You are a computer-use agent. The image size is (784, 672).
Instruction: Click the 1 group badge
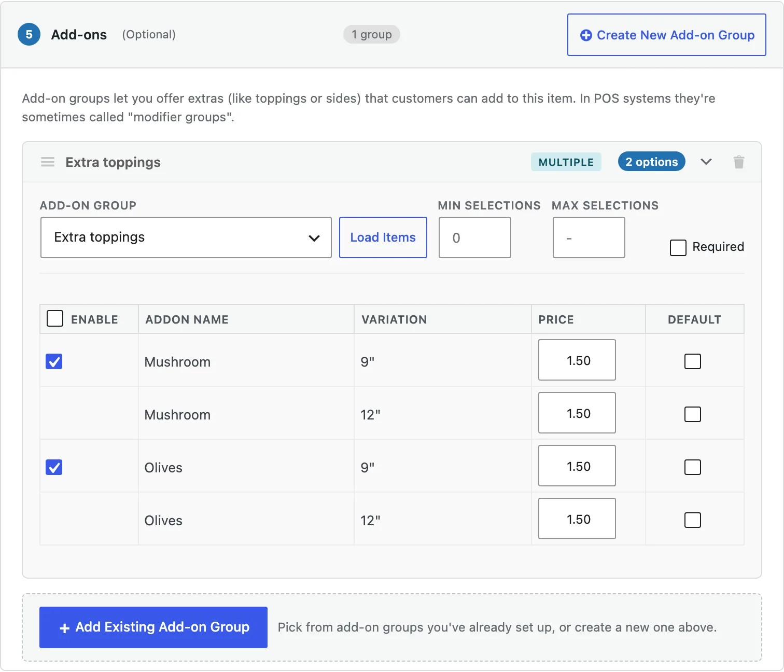tap(372, 34)
